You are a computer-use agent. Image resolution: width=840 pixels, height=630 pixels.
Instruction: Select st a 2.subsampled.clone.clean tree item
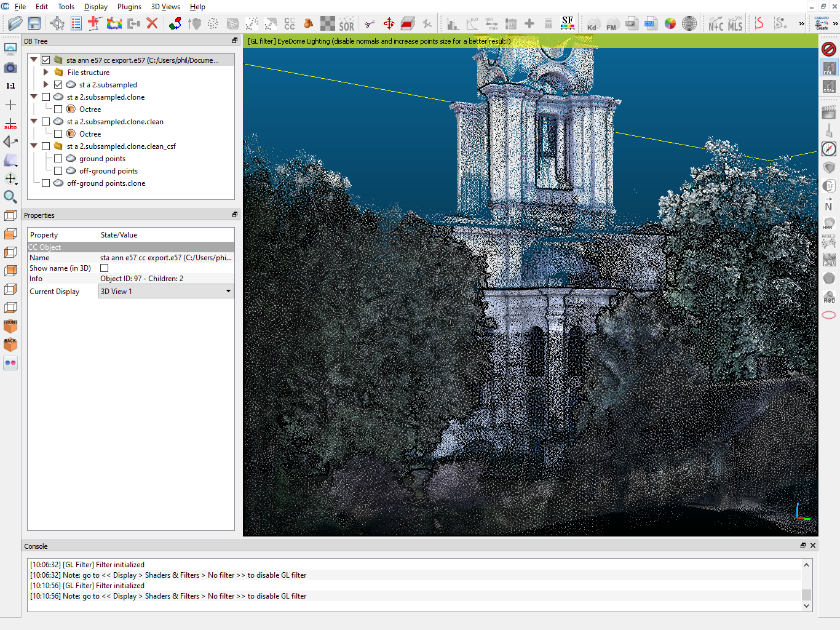[x=115, y=122]
